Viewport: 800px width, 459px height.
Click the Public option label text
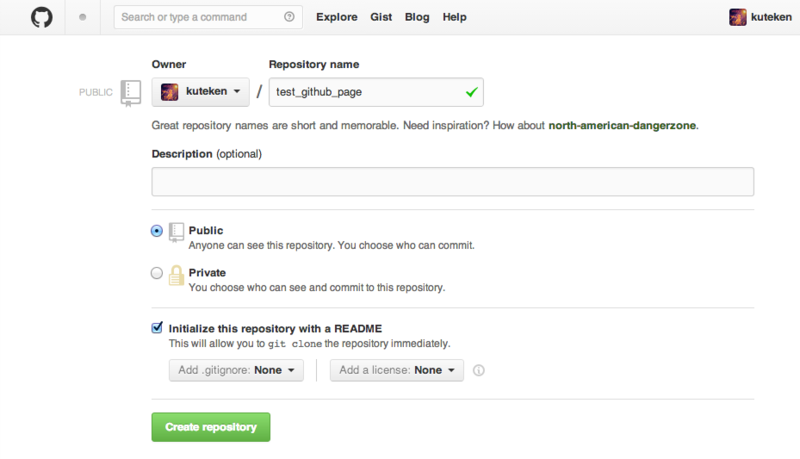(x=206, y=231)
